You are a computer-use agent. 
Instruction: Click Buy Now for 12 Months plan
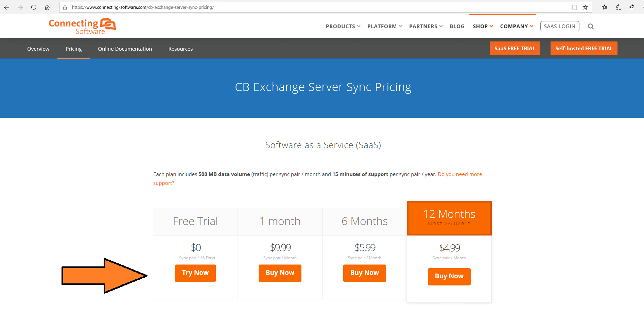pyautogui.click(x=449, y=276)
